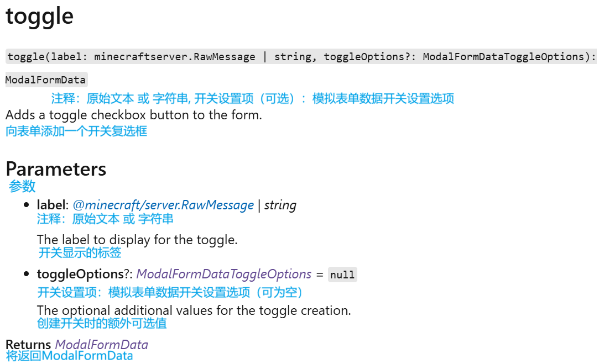Image resolution: width=599 pixels, height=364 pixels.
Task: Click the 将返回ModalFormData annotation text
Action: click(70, 356)
